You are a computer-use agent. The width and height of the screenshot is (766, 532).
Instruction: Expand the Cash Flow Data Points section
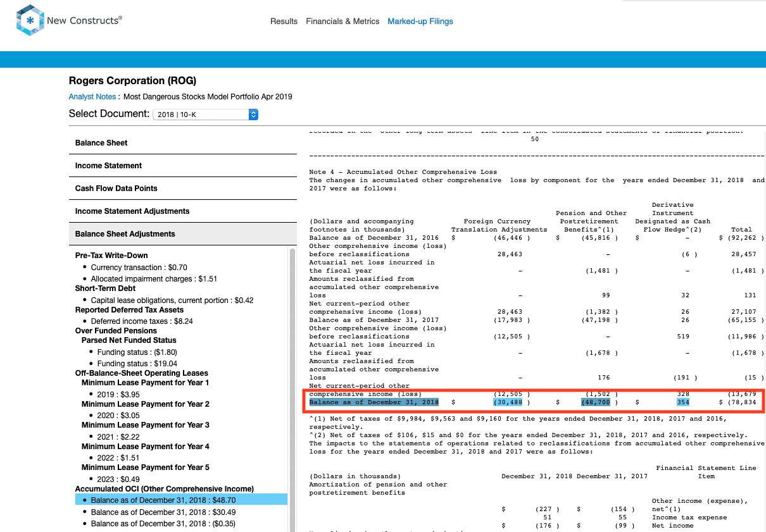pyautogui.click(x=182, y=189)
